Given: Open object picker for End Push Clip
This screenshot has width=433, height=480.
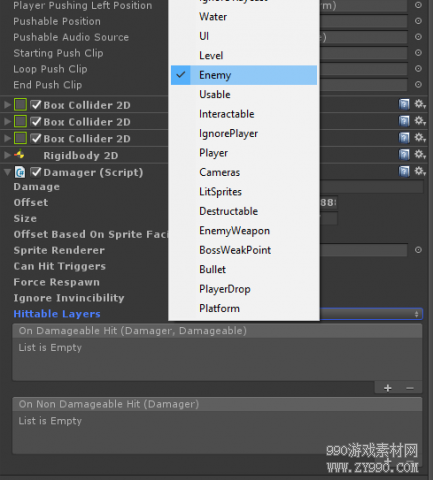Looking at the screenshot, I should (x=418, y=84).
